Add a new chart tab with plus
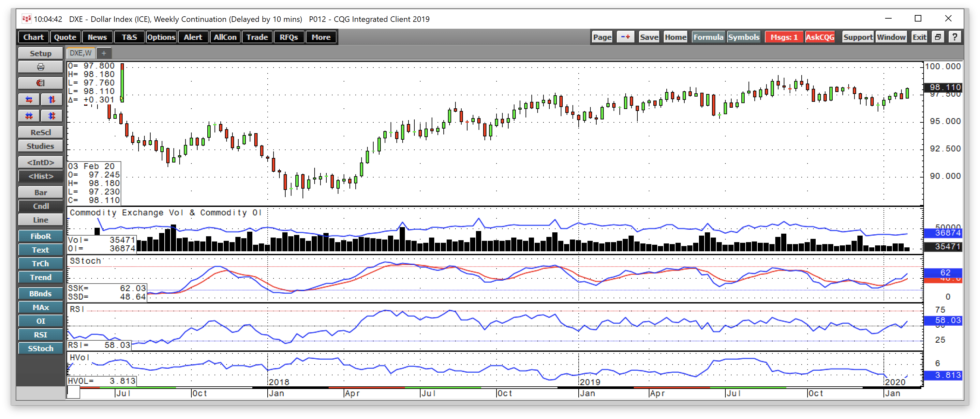The image size is (980, 419). pyautogui.click(x=103, y=53)
